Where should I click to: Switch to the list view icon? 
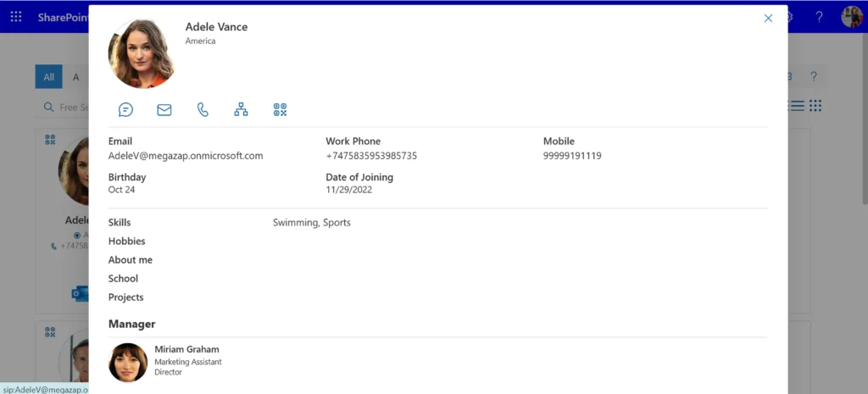click(x=797, y=106)
